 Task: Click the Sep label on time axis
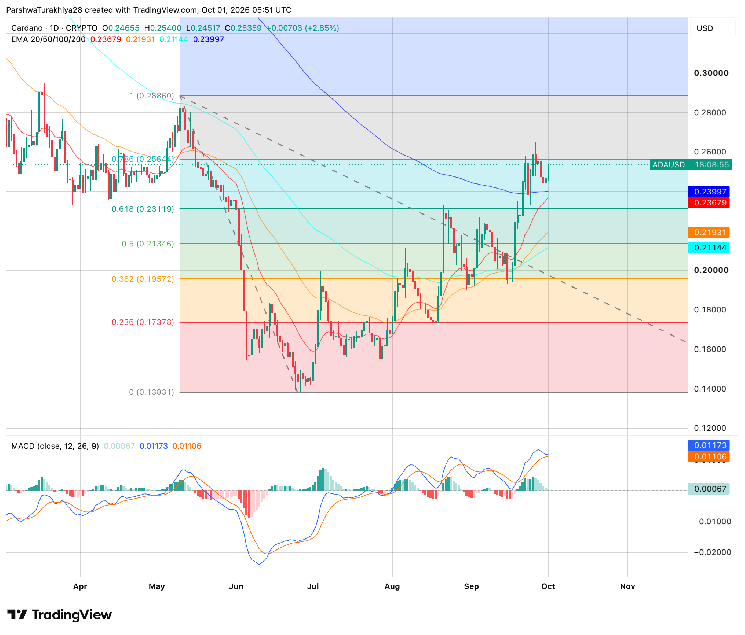(472, 587)
